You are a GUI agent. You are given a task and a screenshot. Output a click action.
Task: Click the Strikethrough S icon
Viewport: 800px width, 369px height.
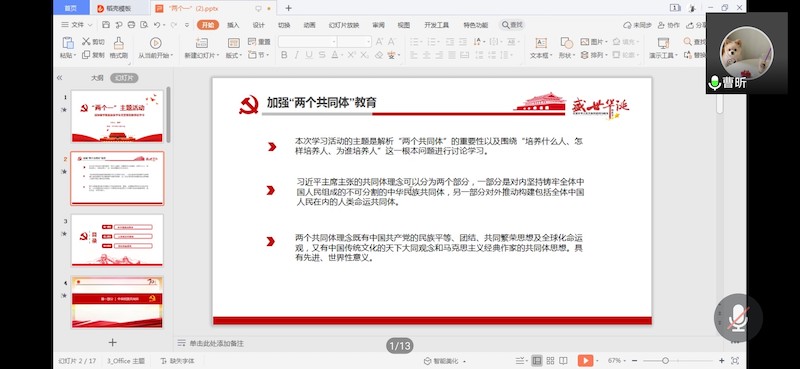pos(322,55)
